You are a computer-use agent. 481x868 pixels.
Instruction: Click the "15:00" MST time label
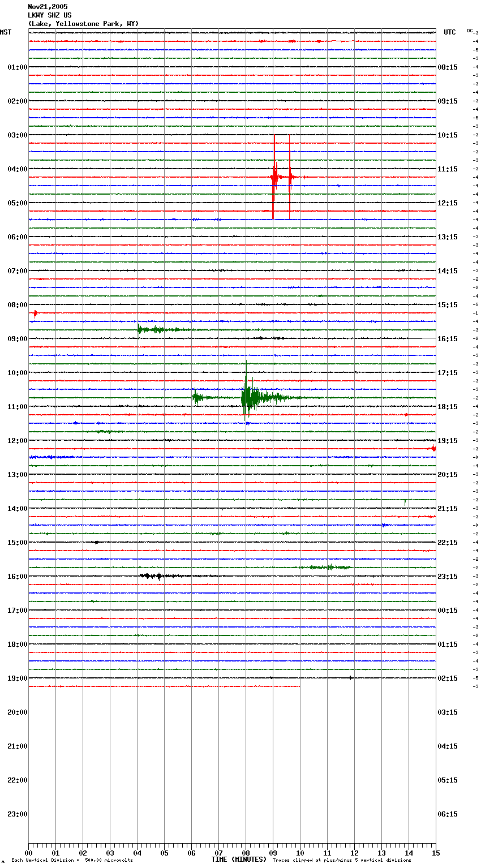(18, 543)
